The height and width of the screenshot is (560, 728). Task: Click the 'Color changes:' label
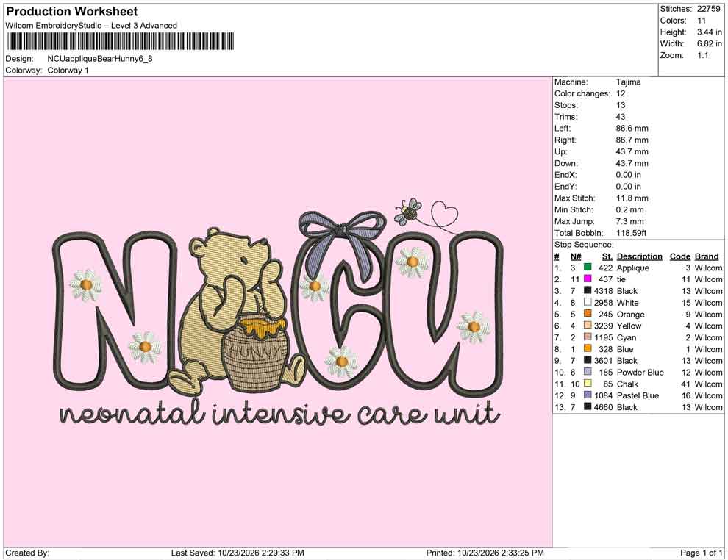[x=582, y=93]
